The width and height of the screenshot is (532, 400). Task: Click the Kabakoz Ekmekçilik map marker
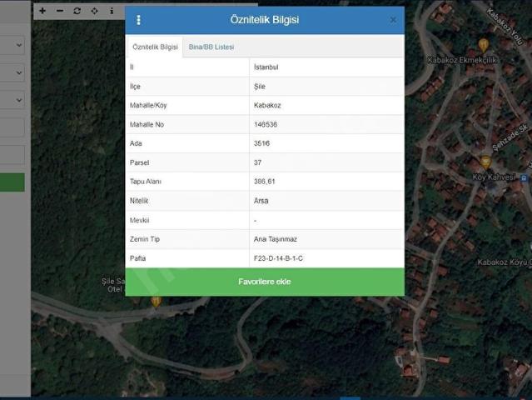point(483,45)
